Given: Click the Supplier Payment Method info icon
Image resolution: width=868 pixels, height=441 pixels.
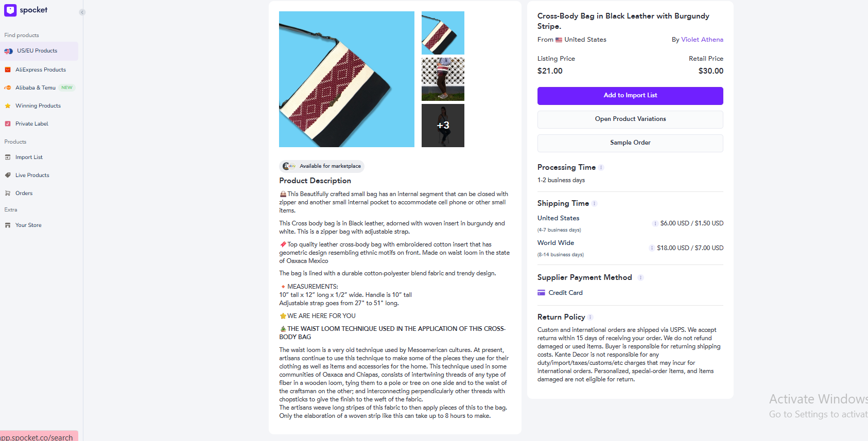Looking at the screenshot, I should click(641, 278).
